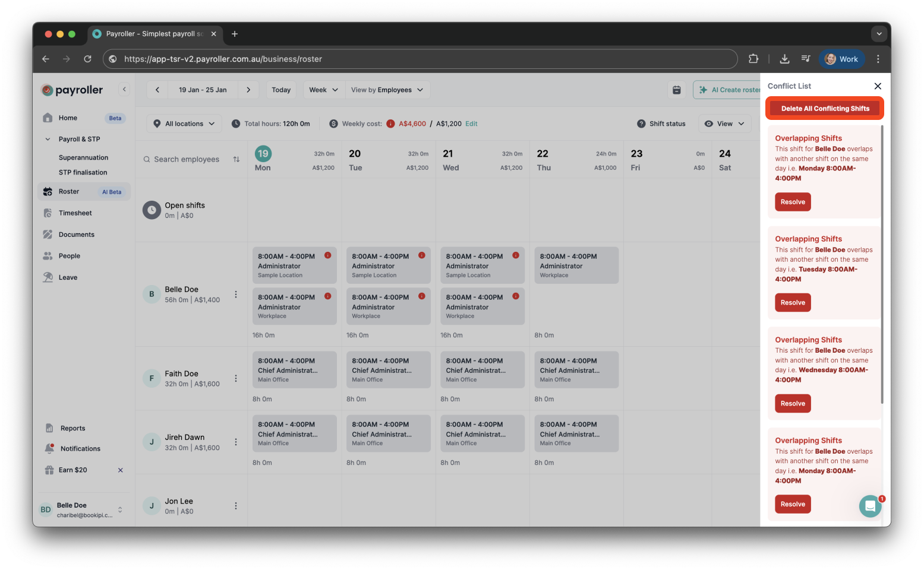The height and width of the screenshot is (570, 924).
Task: Open Timesheet using its sidebar icon
Action: 48,213
